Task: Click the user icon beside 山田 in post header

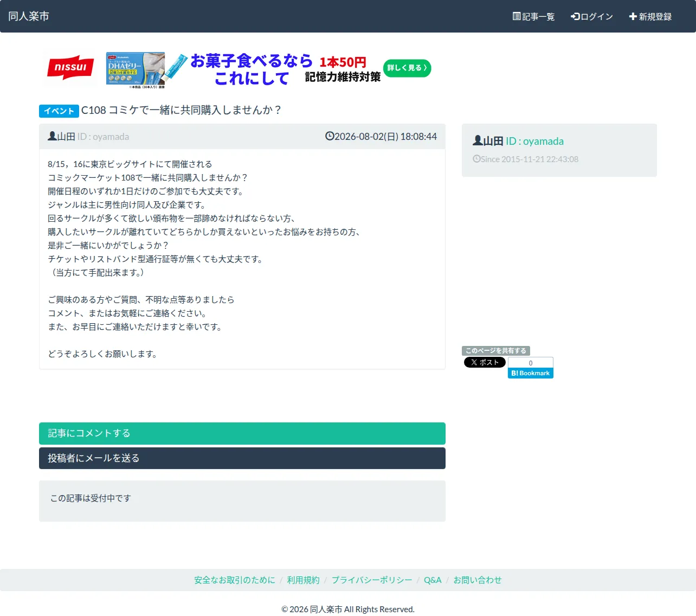Action: pyautogui.click(x=52, y=136)
